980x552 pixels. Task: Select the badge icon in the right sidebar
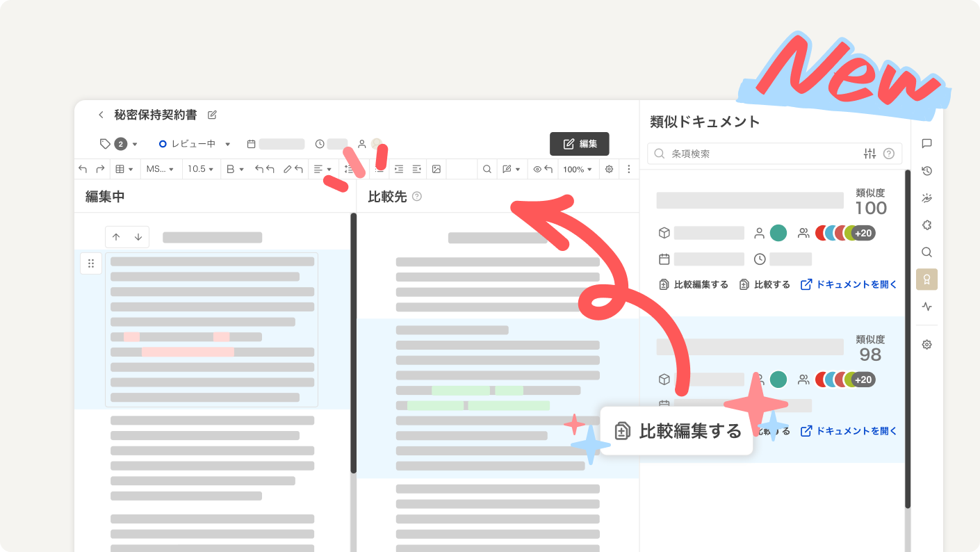(926, 279)
